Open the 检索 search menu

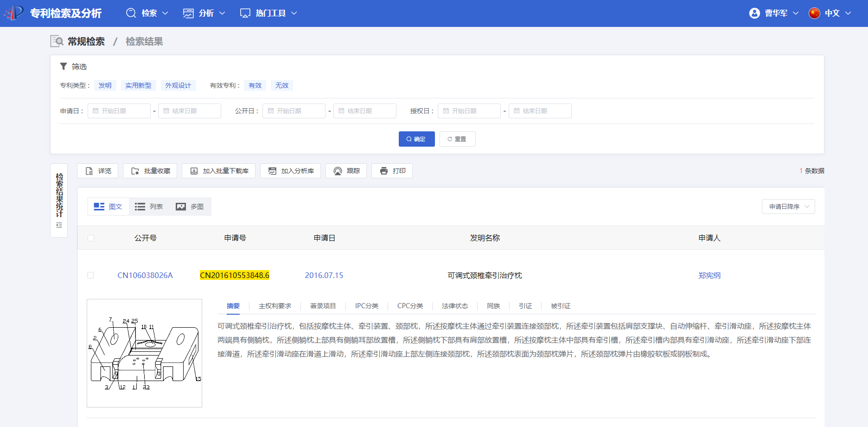(x=147, y=13)
